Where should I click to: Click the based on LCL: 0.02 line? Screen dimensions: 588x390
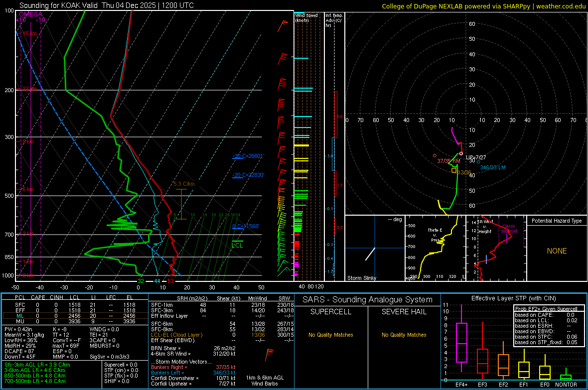[x=546, y=320]
